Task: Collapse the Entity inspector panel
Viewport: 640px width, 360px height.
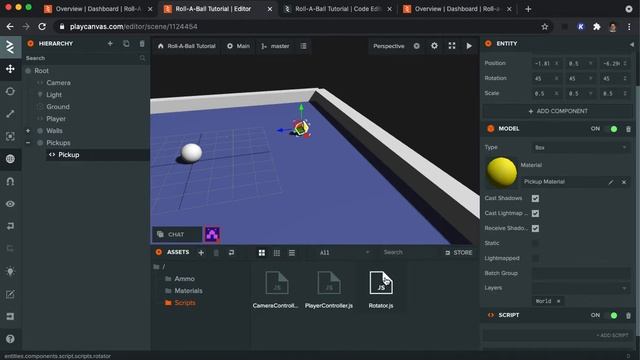Action: pos(631,44)
